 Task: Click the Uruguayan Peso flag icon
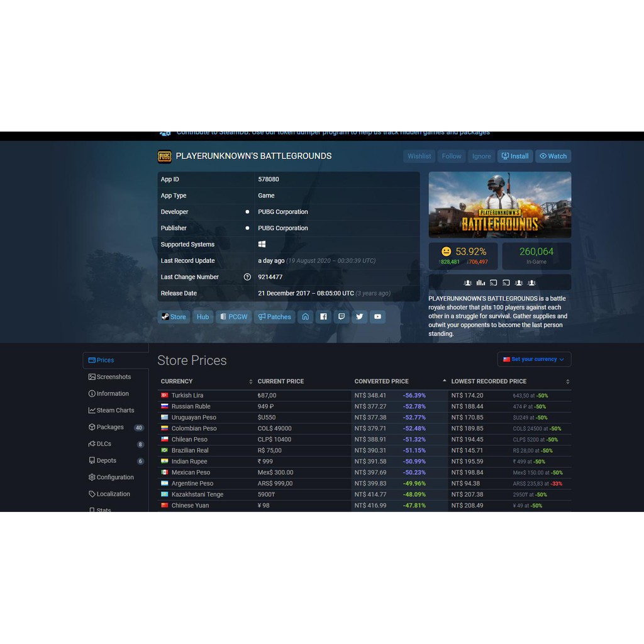[164, 418]
